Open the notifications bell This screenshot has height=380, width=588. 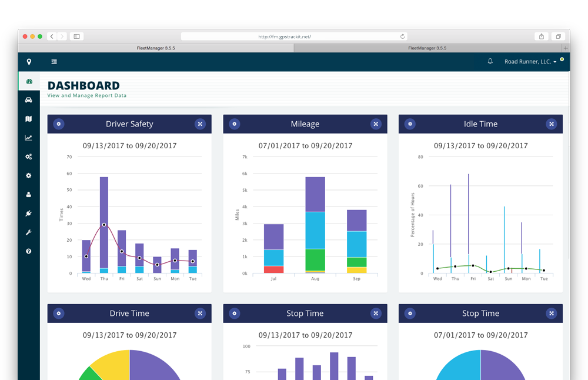pyautogui.click(x=490, y=61)
